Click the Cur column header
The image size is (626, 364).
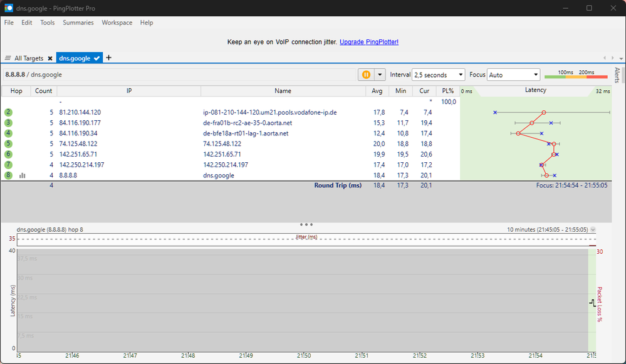coord(424,91)
